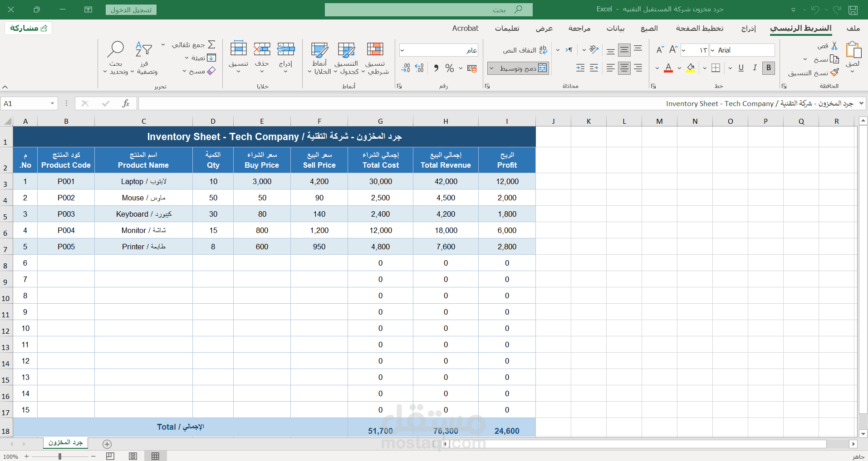Screen dimensions: 868x461
Task: Click the Percent style icon
Action: point(450,68)
